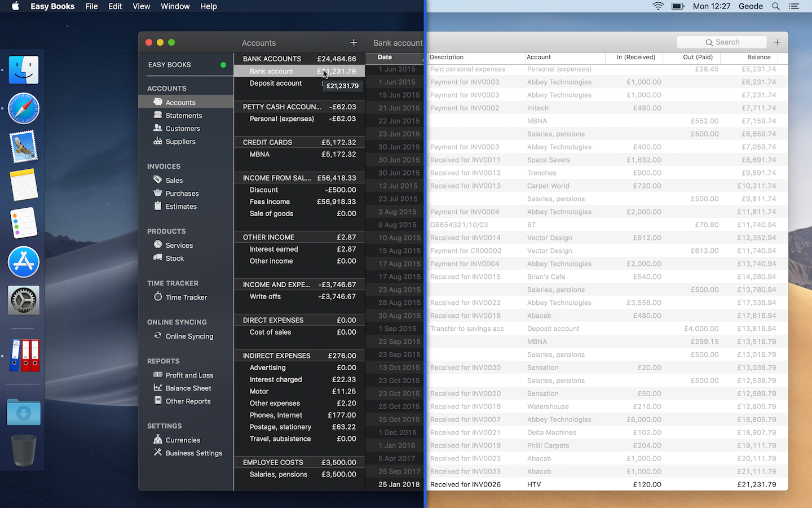The image size is (812, 508).
Task: Open Online Syncing icon
Action: tap(158, 336)
